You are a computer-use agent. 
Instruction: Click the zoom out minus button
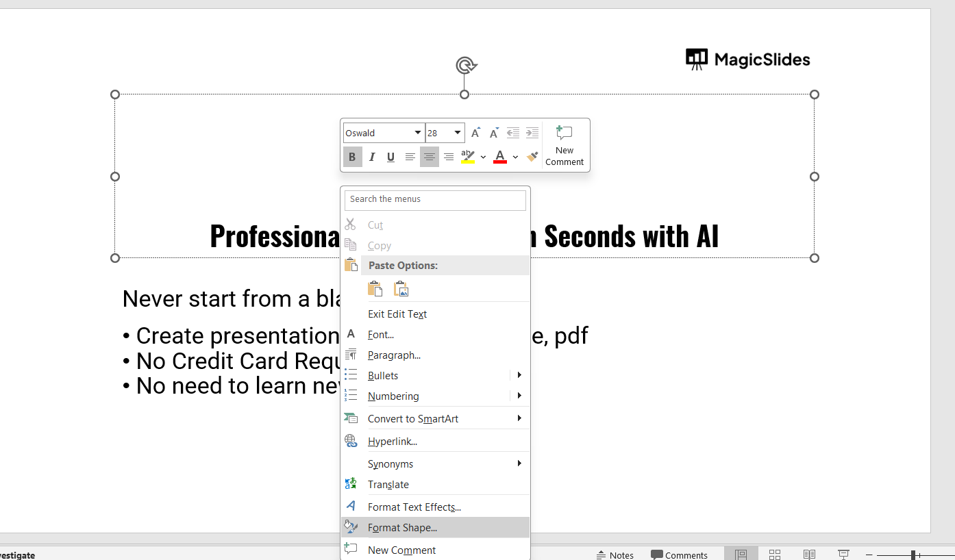[869, 555]
